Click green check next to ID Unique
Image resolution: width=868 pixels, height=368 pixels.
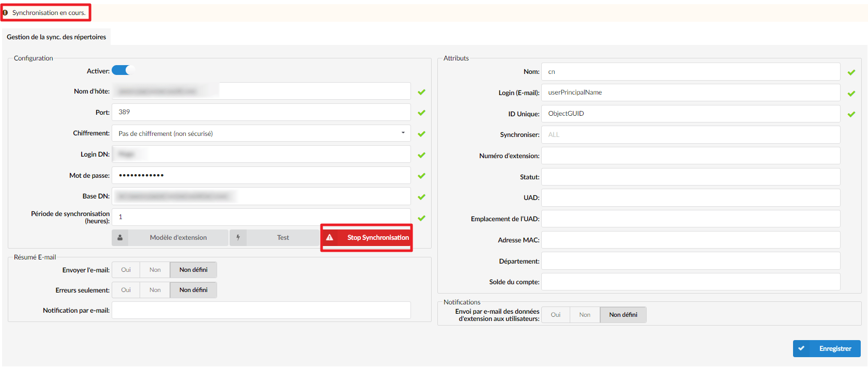[x=851, y=114]
